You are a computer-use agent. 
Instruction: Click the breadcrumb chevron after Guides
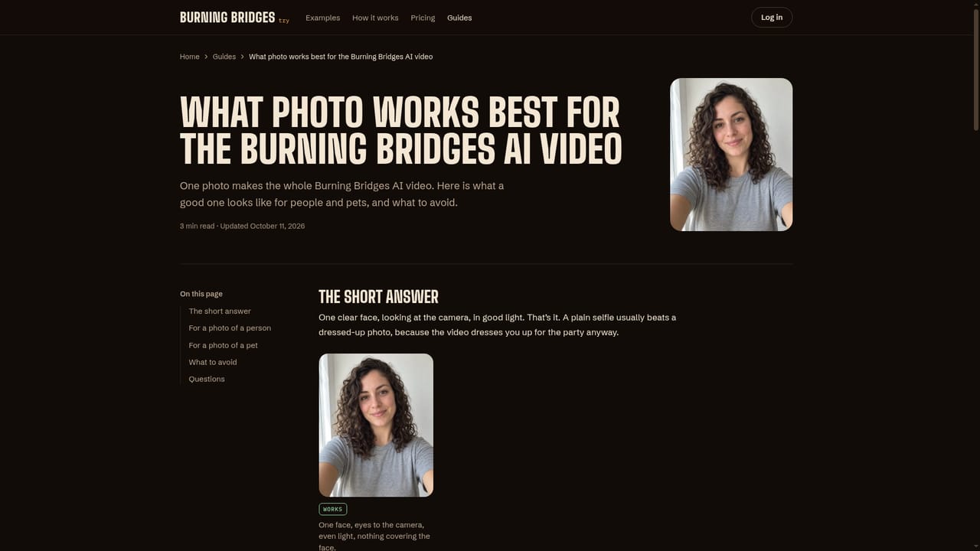tap(242, 57)
